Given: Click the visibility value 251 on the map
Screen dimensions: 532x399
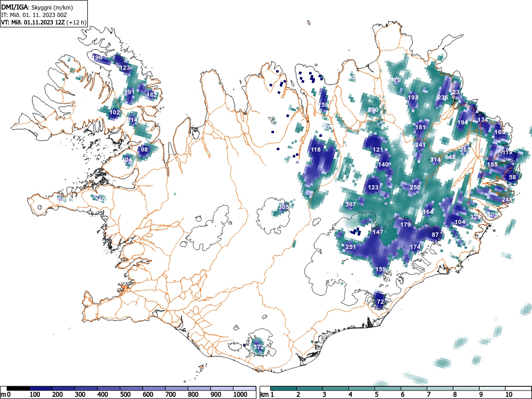Looking at the screenshot, I should tap(351, 247).
